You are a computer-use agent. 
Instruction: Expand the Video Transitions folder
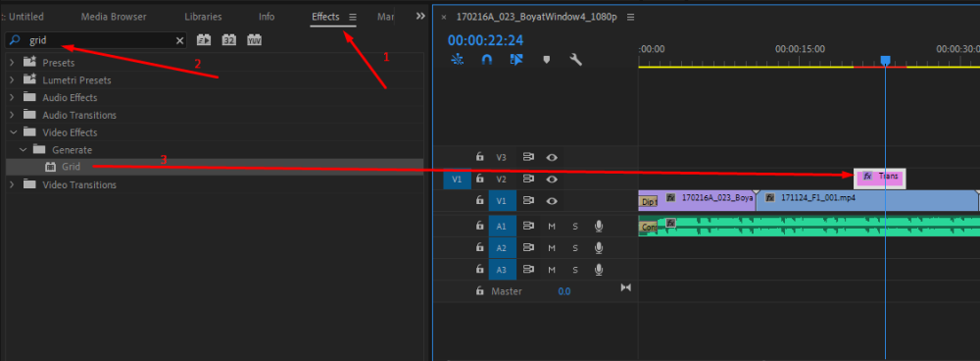(12, 185)
